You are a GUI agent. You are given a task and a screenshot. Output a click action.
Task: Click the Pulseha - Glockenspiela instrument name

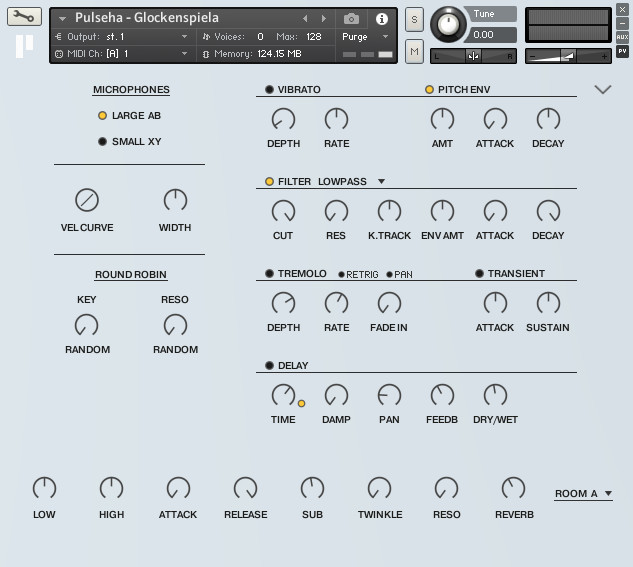pos(147,18)
